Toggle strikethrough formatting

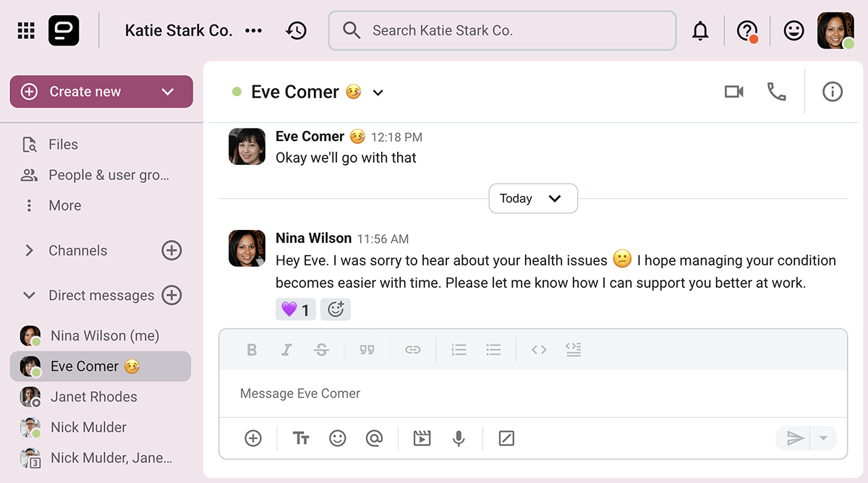pyautogui.click(x=321, y=350)
